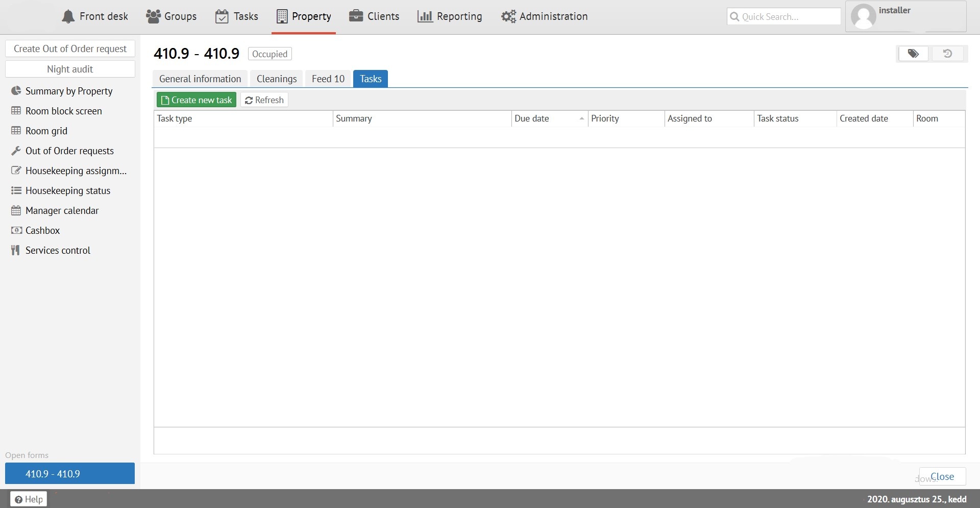Open the Reporting menu
This screenshot has height=508, width=980.
point(450,16)
